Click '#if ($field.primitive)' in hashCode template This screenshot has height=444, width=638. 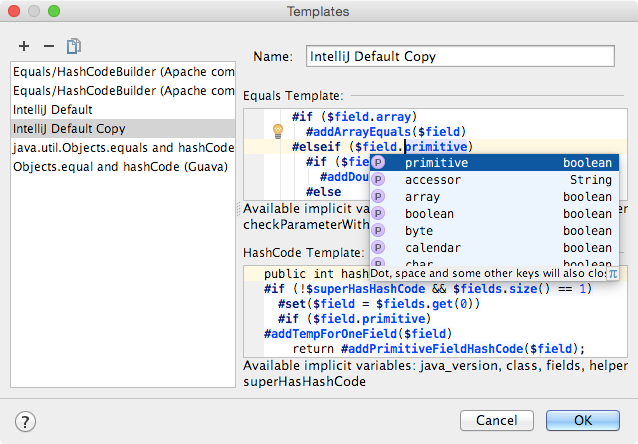pyautogui.click(x=354, y=319)
